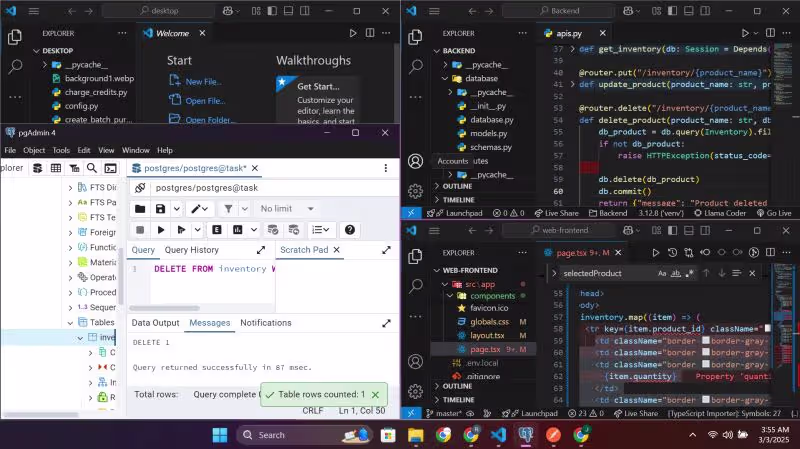Click color swatch on code line 61
Image resolution: width=800 pixels, height=449 pixels.
coord(706,364)
